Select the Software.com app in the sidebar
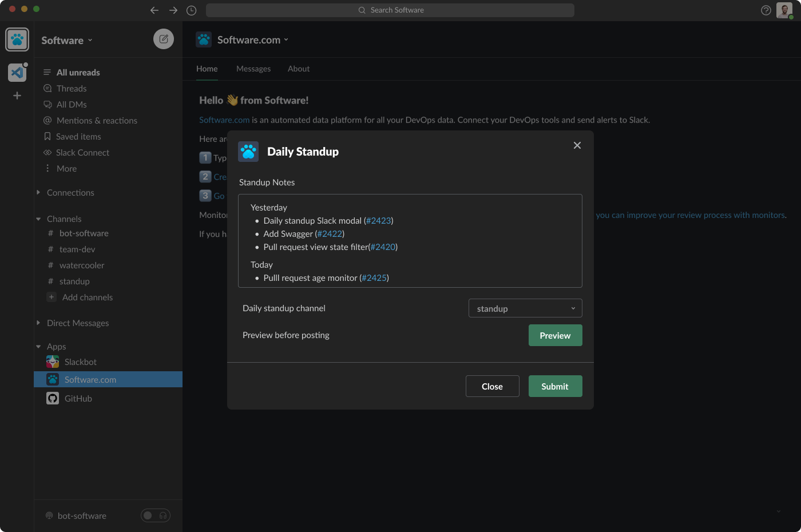Viewport: 801px width, 532px height. 108,379
